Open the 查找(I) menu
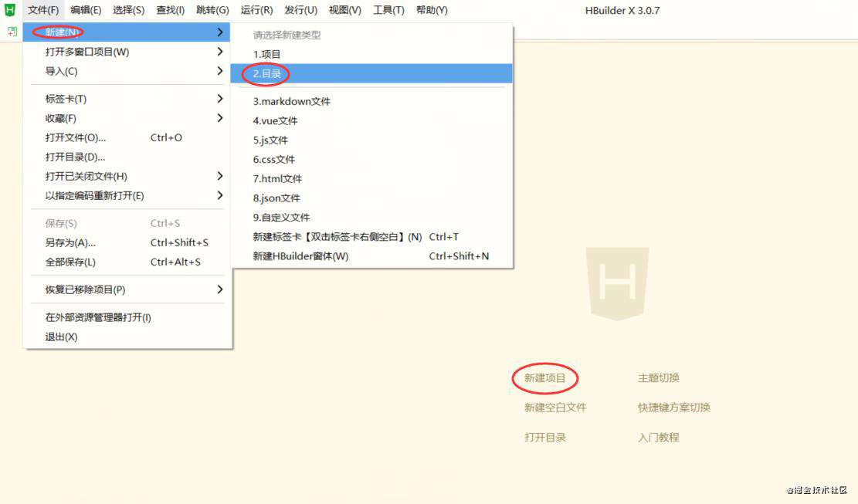858x504 pixels. pyautogui.click(x=170, y=10)
